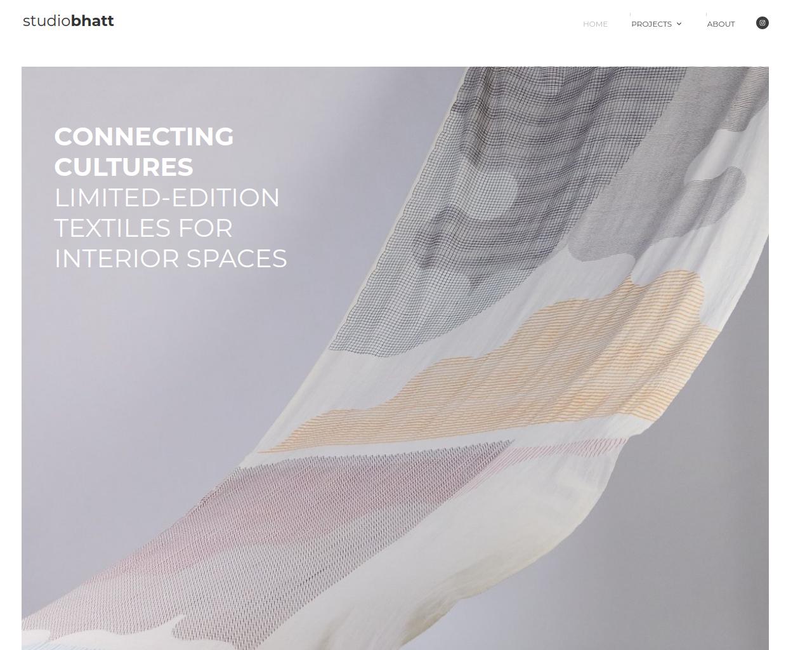Select the LIMITED-EDITION text line
This screenshot has width=812, height=650.
tap(167, 197)
